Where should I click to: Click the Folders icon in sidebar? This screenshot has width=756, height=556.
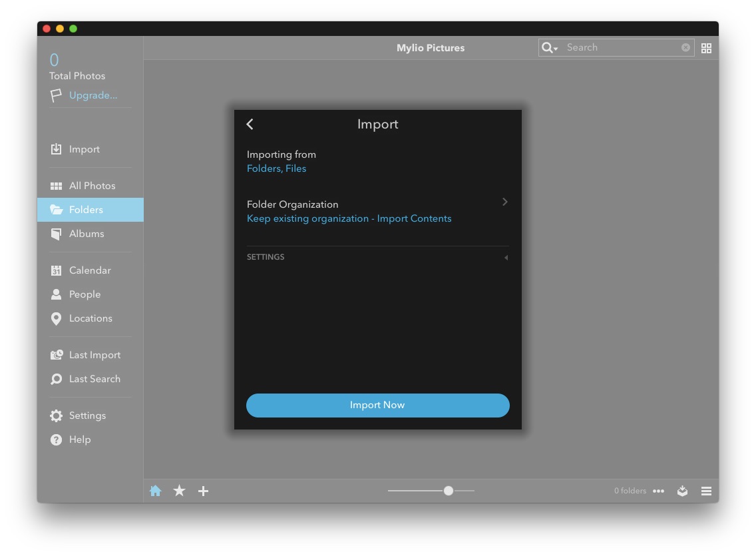(x=56, y=210)
